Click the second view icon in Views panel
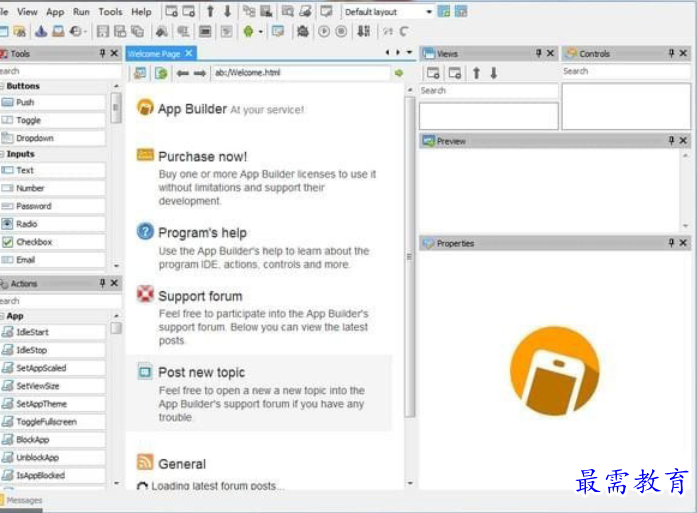The width and height of the screenshot is (697, 513). [455, 73]
